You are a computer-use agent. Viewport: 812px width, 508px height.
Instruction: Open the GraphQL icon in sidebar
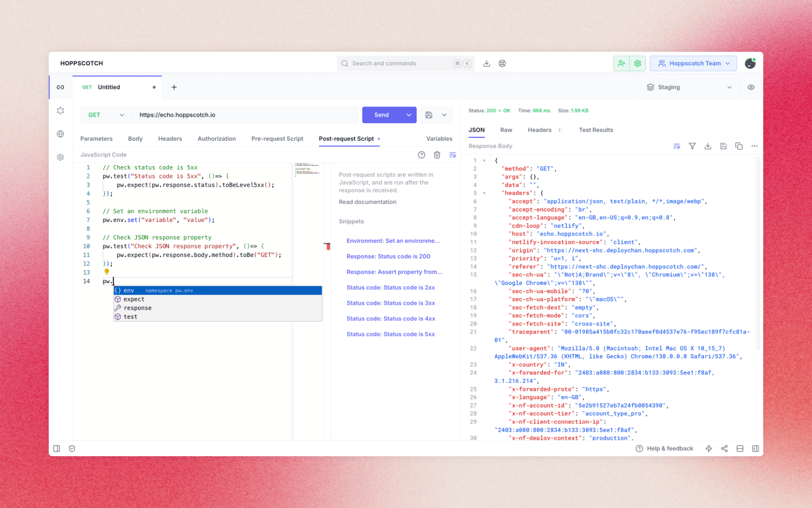[60, 111]
